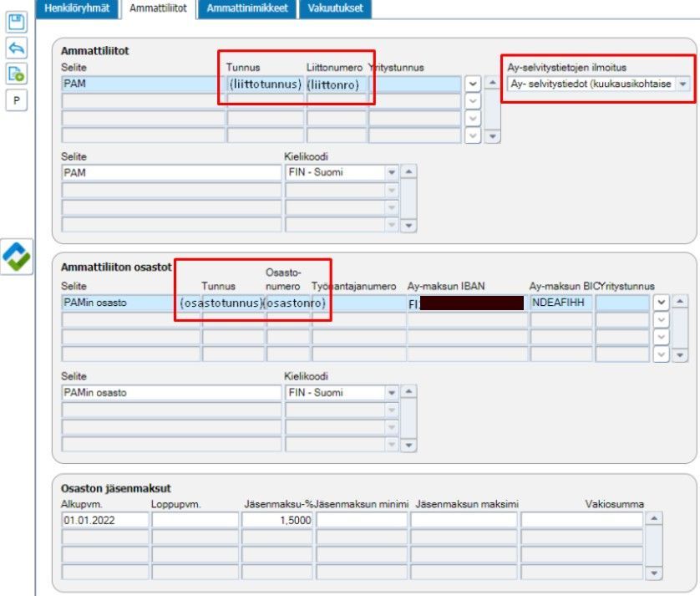Click the blue-green checkmark logo icon
Viewport: 700px width, 596px height.
(x=17, y=257)
